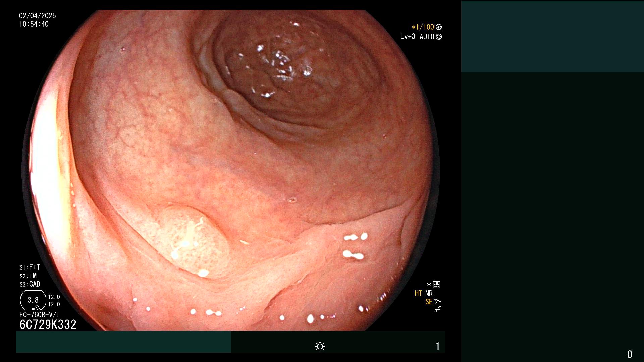Click the structure enhancement curve icon beside SE
This screenshot has height=362, width=644.
tap(437, 302)
